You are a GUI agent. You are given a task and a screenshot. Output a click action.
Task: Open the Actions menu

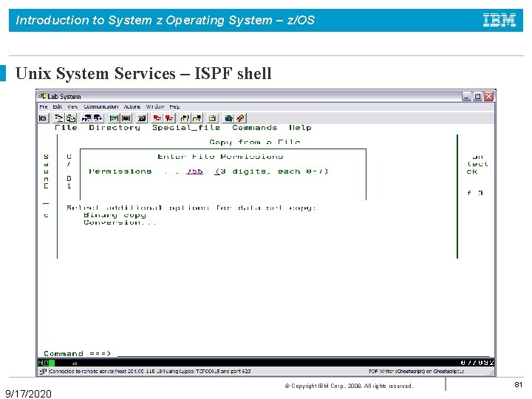click(x=132, y=106)
